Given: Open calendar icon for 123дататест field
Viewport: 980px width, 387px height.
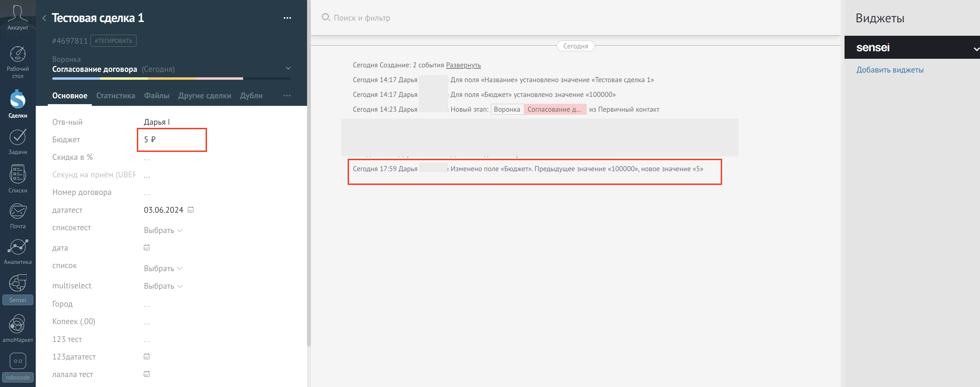Looking at the screenshot, I should pos(147,357).
